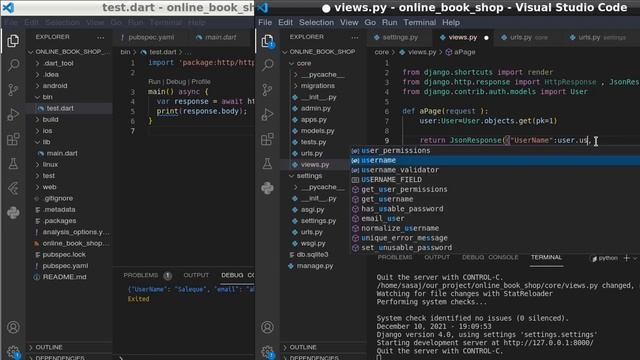Open Testing flask icon in views.py window
The width and height of the screenshot is (640, 360).
(267, 164)
